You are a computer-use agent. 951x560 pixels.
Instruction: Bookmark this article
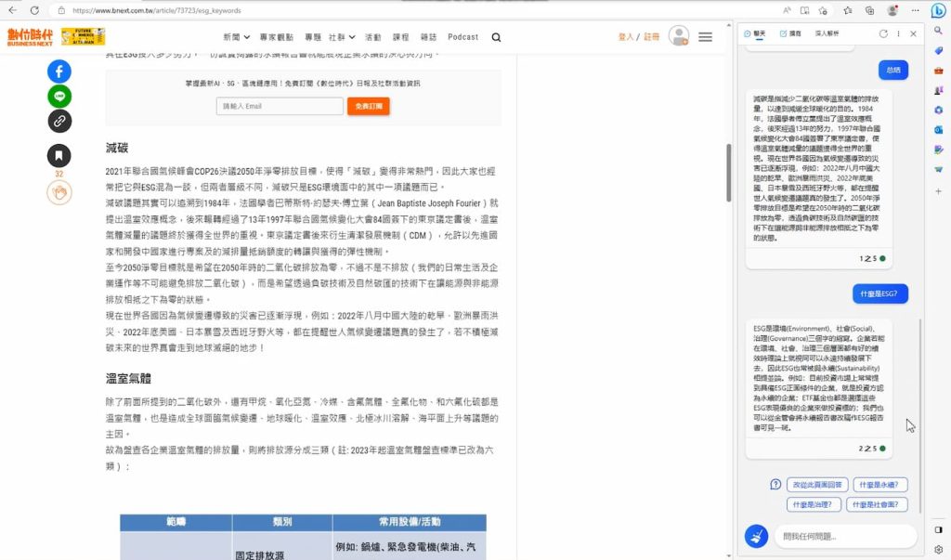point(59,155)
